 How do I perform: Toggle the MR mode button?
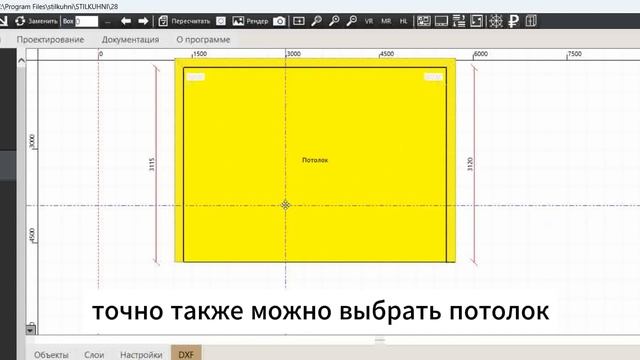pyautogui.click(x=386, y=21)
